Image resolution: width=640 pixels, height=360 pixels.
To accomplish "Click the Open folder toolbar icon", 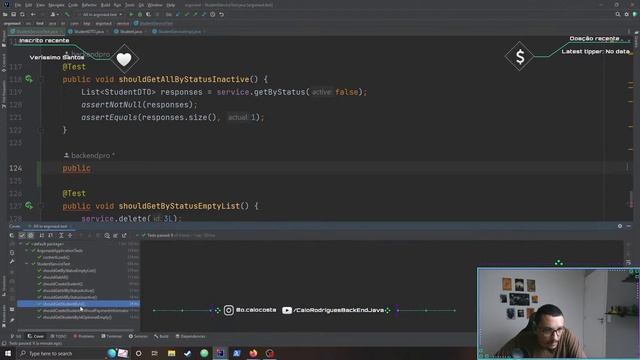I will click(5, 14).
